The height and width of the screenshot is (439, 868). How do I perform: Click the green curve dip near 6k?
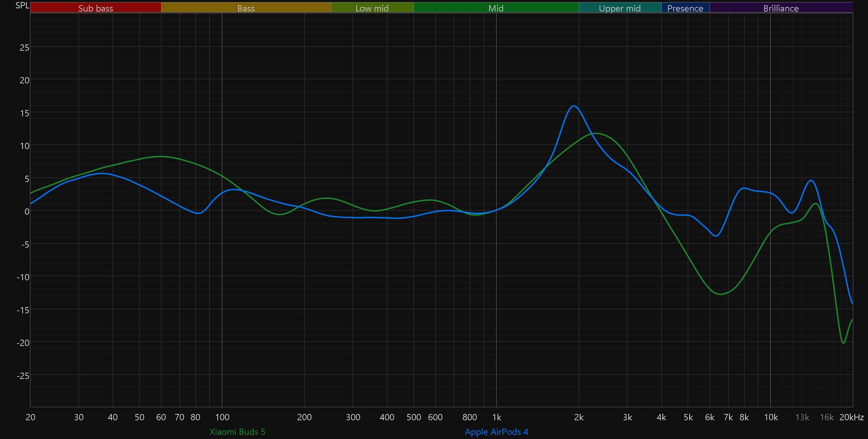[x=721, y=294]
